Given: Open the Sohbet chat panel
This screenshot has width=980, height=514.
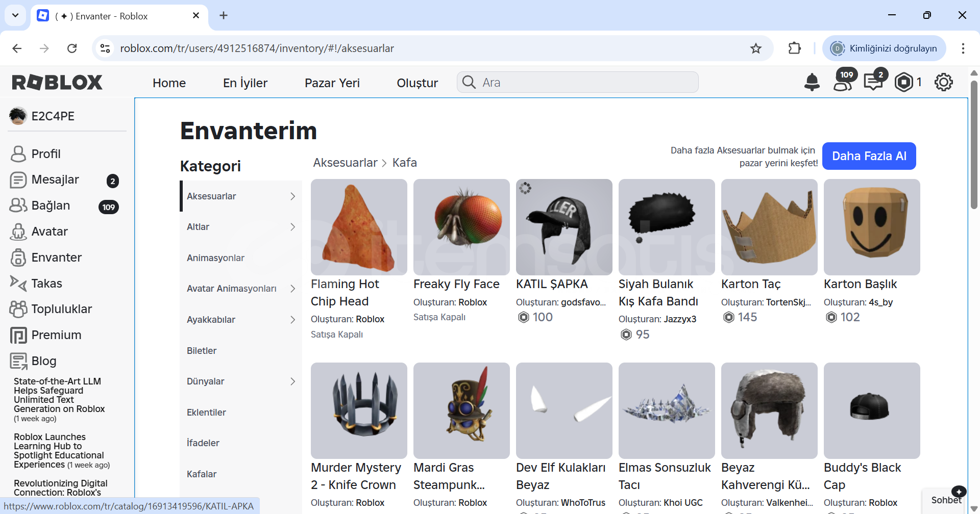Looking at the screenshot, I should tap(946, 500).
